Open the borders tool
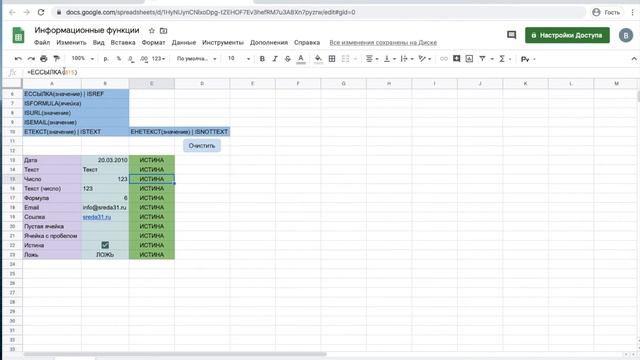 click(332, 59)
